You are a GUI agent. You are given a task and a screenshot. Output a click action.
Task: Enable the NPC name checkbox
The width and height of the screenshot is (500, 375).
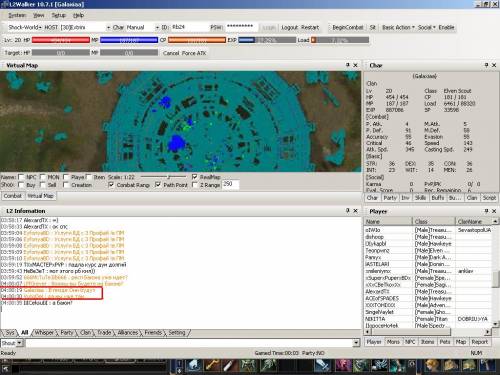pos(21,177)
